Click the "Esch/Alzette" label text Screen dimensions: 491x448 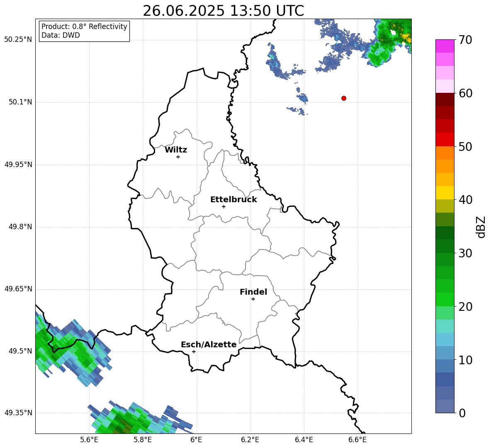pyautogui.click(x=209, y=345)
